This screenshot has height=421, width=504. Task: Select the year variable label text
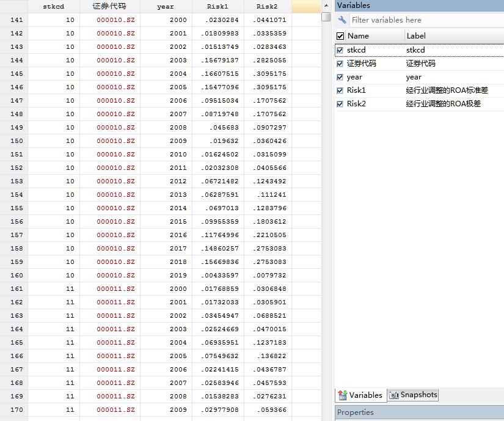pyautogui.click(x=414, y=77)
